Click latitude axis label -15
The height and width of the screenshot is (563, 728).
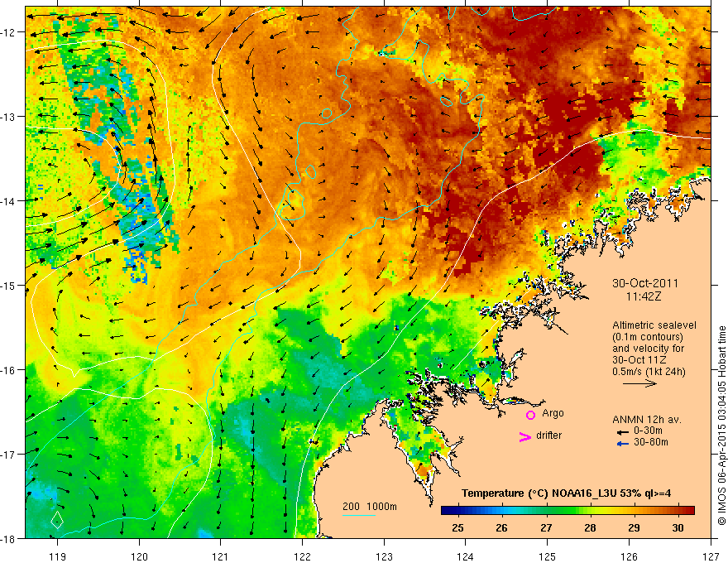[x=8, y=285]
